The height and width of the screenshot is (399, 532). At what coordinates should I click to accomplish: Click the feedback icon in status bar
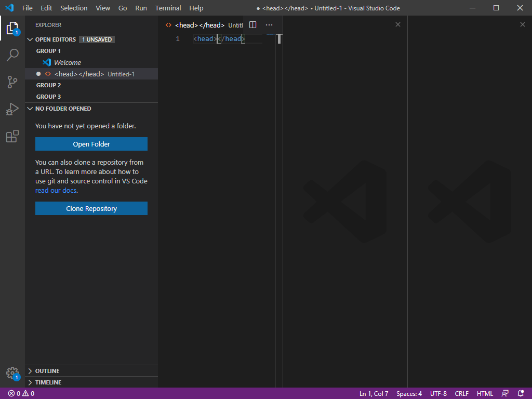505,394
